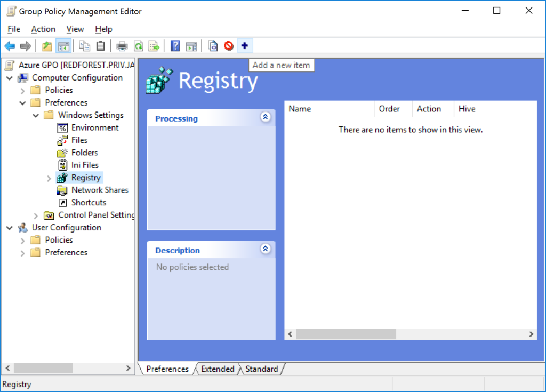The image size is (546, 392).
Task: Toggle the Show/Hide Console Tree icon
Action: click(63, 45)
